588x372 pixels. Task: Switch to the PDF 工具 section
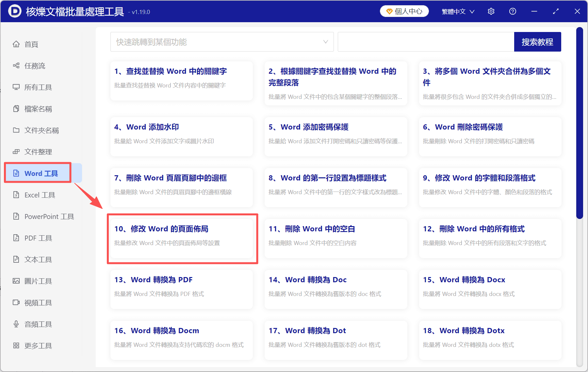(38, 238)
